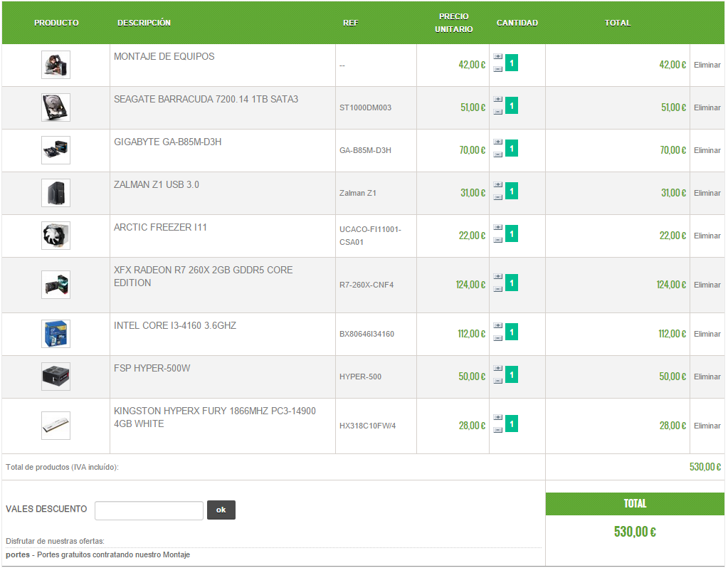Increase quantity of FSP Hyper-500W
728x568 pixels.
497,368
